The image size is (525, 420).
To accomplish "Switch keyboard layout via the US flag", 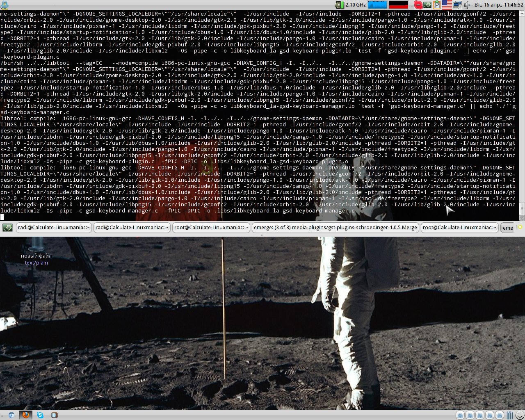I will pyautogui.click(x=447, y=5).
